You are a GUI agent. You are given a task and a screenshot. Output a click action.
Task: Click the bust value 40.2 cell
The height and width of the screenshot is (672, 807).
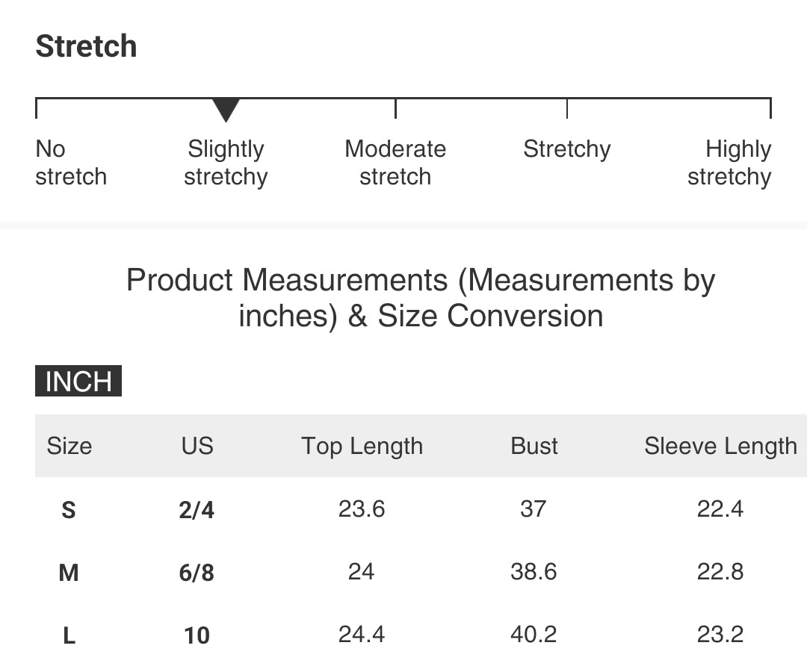click(534, 635)
